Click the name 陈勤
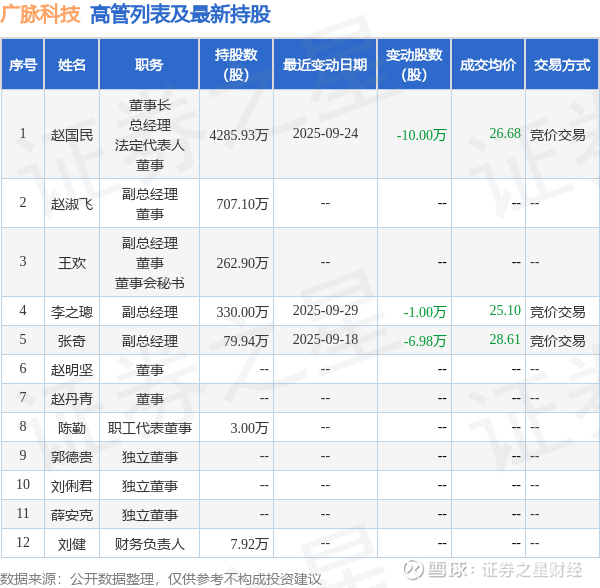Screen dimensions: 600x588 click(x=72, y=428)
